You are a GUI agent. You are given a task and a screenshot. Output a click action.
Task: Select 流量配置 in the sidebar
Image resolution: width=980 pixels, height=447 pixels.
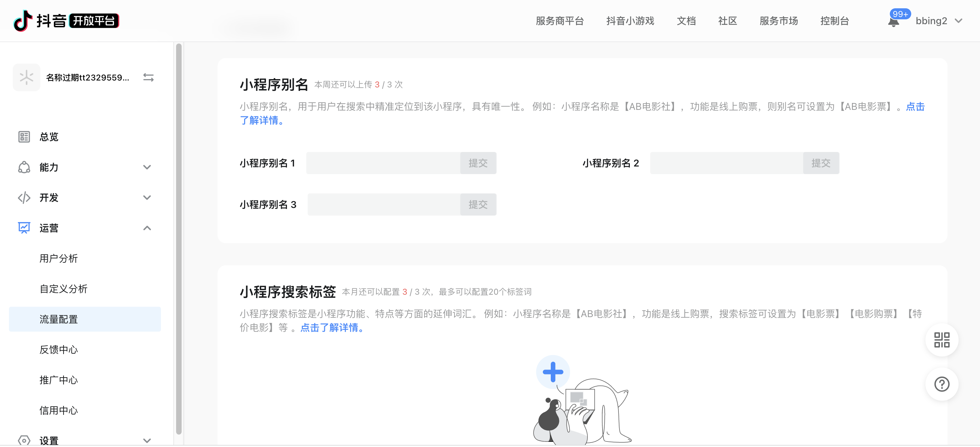click(85, 319)
